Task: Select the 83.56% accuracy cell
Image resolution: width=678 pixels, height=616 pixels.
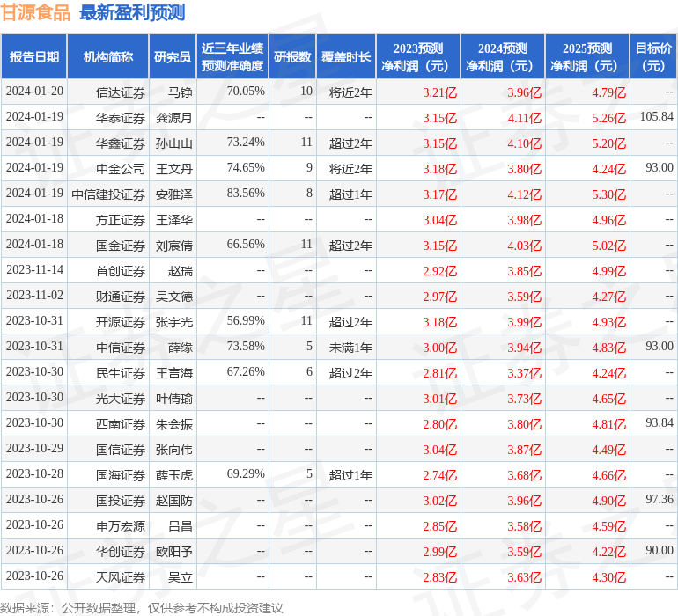Action: point(246,193)
